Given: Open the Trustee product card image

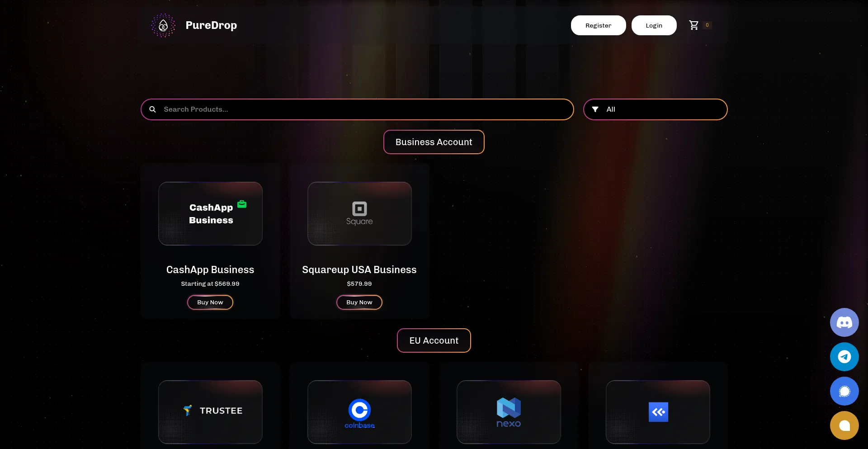Looking at the screenshot, I should click(x=210, y=412).
